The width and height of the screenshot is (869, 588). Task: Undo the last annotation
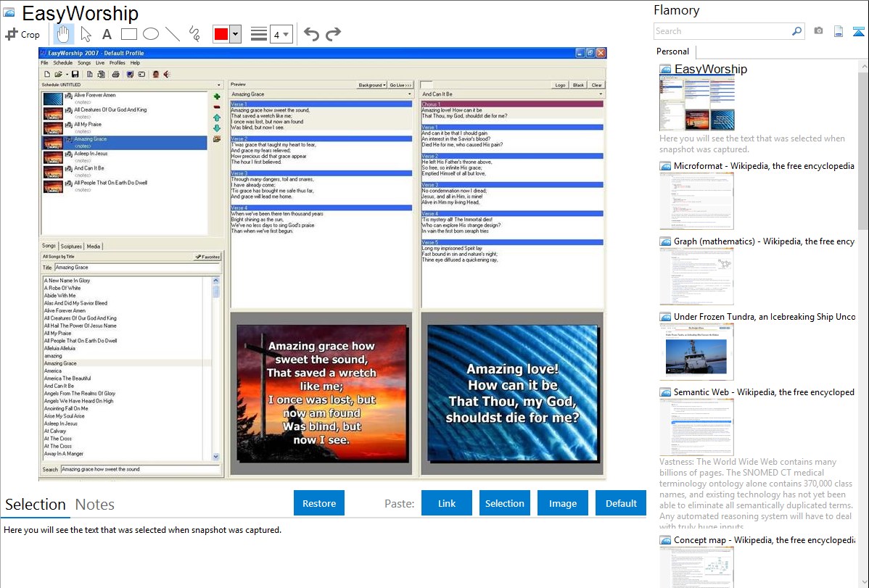coord(311,34)
